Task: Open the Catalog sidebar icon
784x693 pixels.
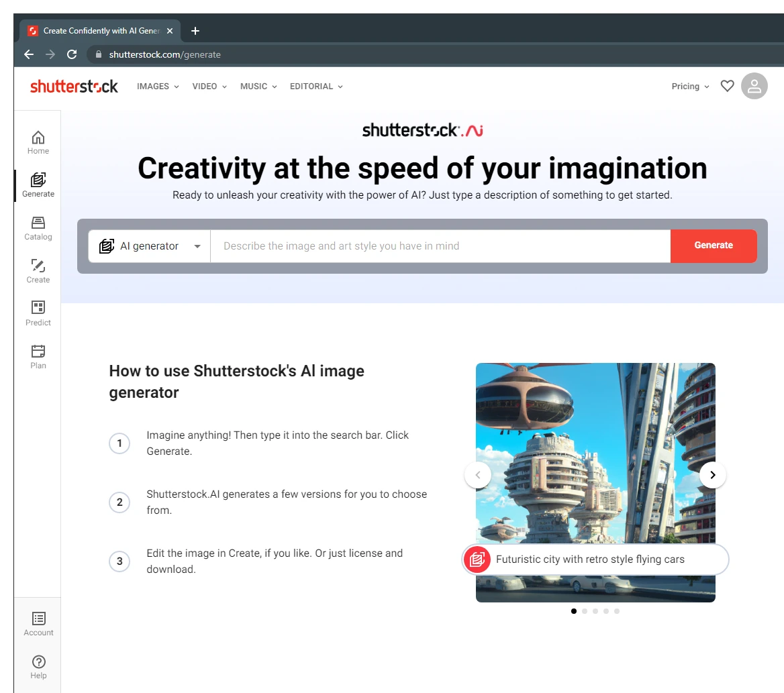Action: pyautogui.click(x=38, y=228)
